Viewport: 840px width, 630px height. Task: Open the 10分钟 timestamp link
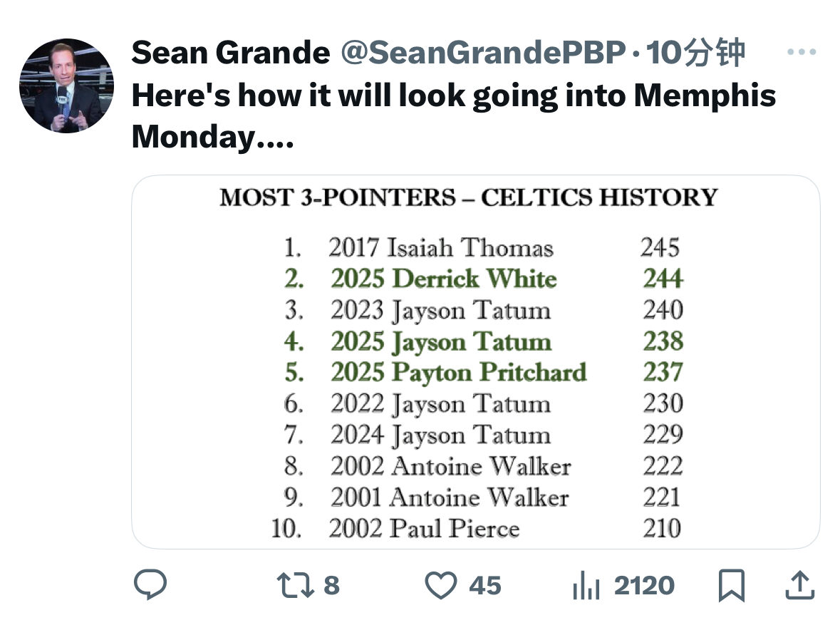695,53
